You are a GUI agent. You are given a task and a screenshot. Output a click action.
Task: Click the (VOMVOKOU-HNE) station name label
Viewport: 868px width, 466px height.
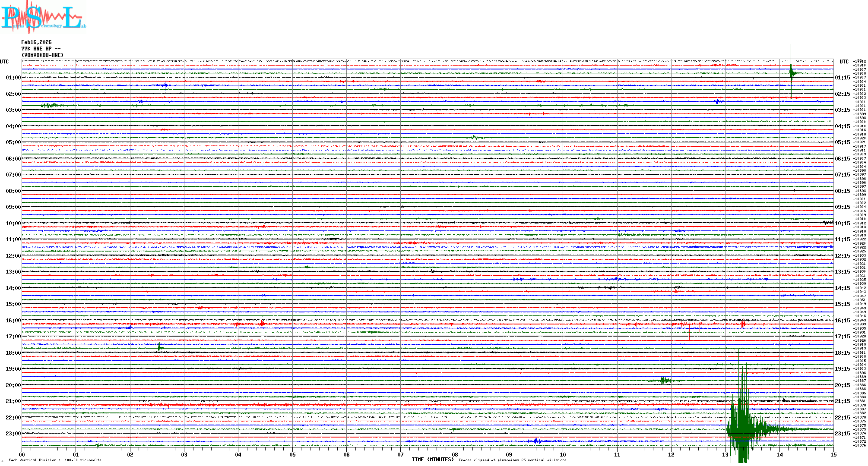[42, 55]
